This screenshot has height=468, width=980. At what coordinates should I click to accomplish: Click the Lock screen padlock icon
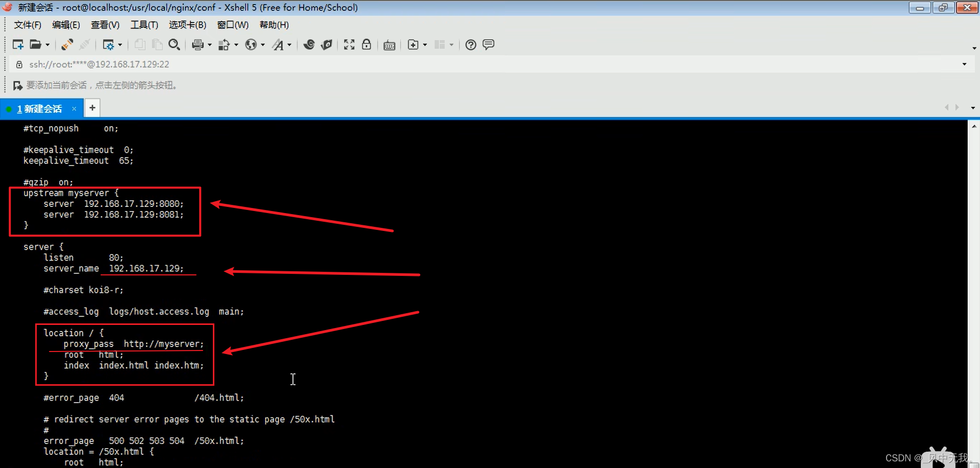(x=366, y=45)
